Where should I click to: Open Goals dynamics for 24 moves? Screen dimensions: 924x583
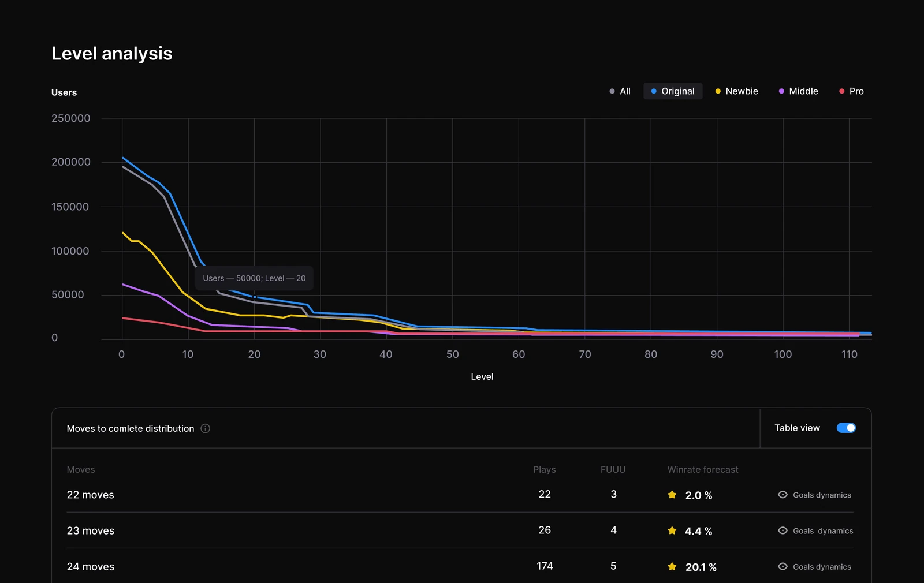(x=822, y=566)
